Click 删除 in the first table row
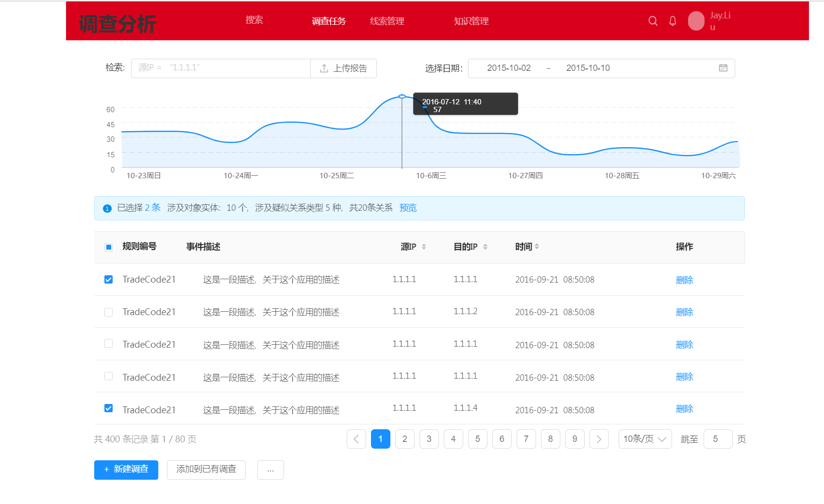Image resolution: width=824 pixels, height=504 pixels. [685, 280]
